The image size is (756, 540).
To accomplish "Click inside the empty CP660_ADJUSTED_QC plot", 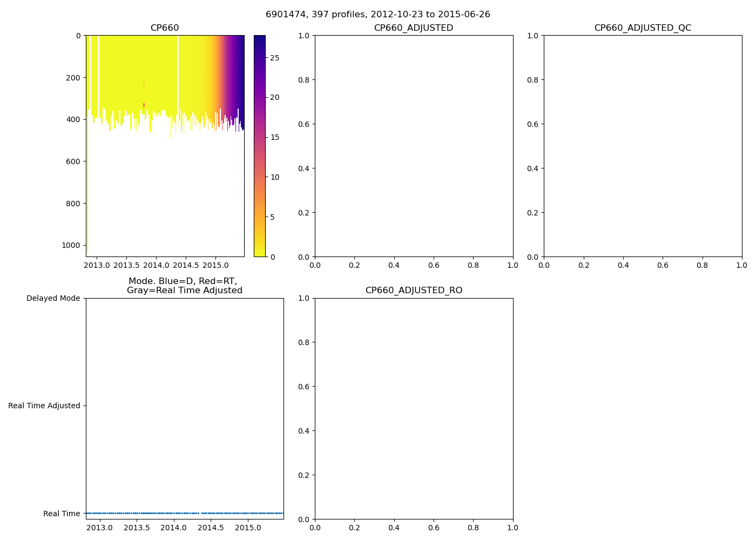I will (643, 146).
